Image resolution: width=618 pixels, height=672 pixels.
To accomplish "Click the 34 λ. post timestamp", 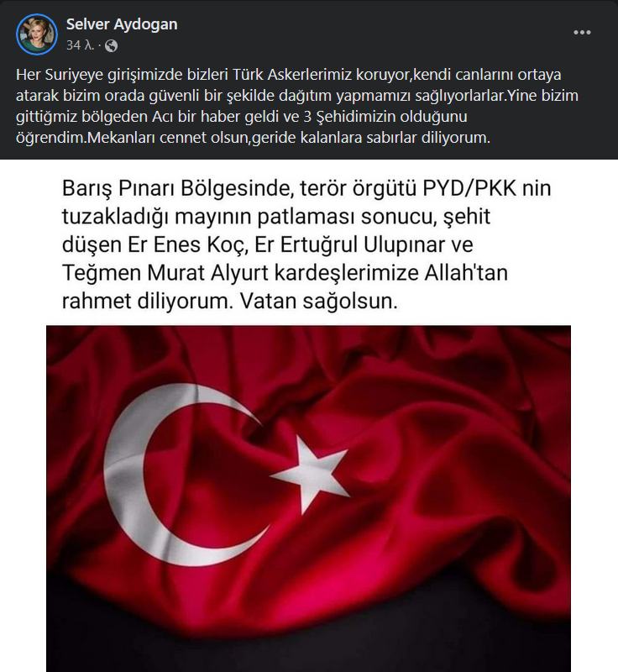I will (x=80, y=45).
